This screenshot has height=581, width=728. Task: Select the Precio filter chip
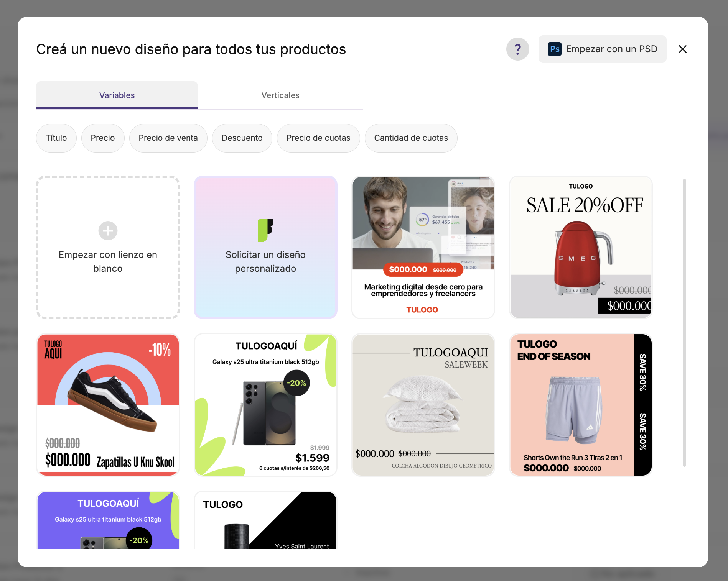(x=103, y=138)
